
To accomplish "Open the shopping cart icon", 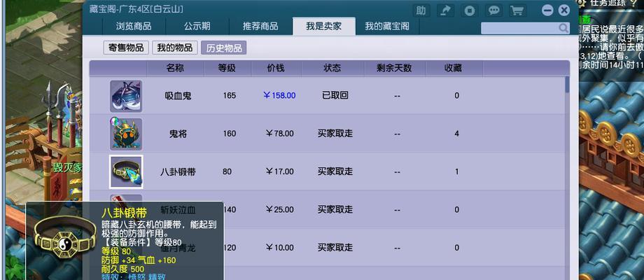I will pos(518,10).
